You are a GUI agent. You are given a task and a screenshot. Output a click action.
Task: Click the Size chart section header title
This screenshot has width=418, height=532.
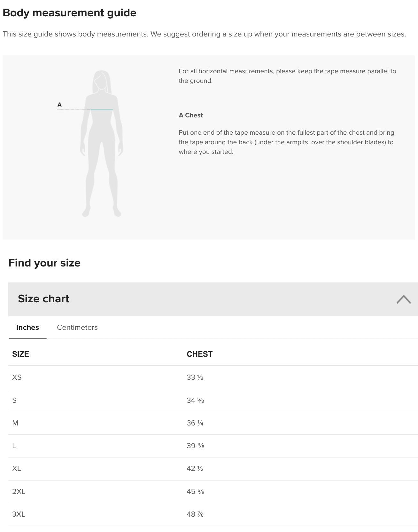[x=43, y=299]
